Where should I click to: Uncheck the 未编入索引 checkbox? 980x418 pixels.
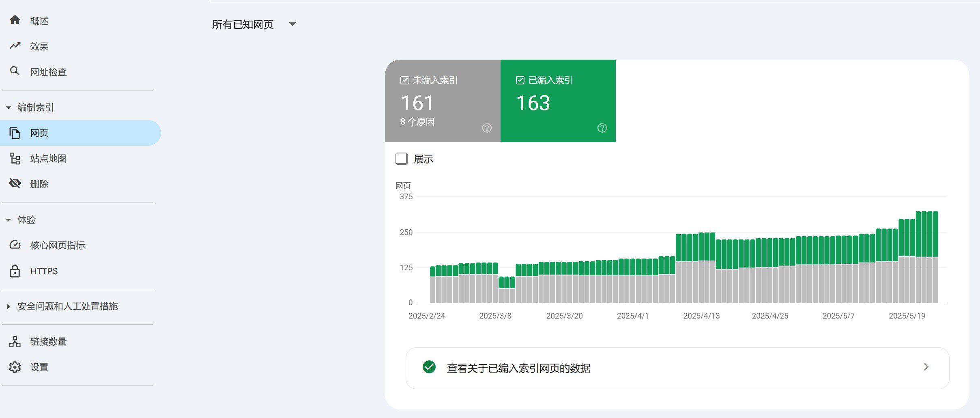pos(404,80)
